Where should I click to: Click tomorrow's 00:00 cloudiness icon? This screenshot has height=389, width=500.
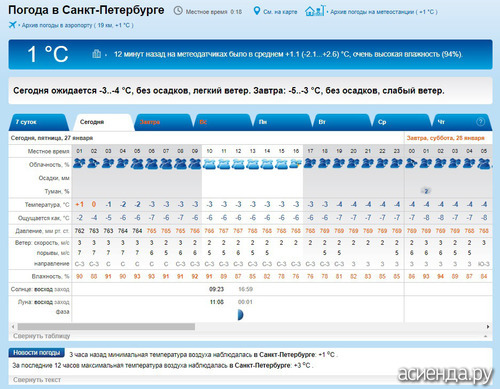pos(411,163)
